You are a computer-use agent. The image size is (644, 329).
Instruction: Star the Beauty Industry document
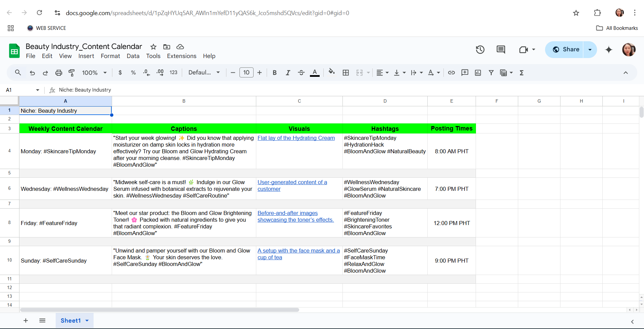(x=153, y=47)
